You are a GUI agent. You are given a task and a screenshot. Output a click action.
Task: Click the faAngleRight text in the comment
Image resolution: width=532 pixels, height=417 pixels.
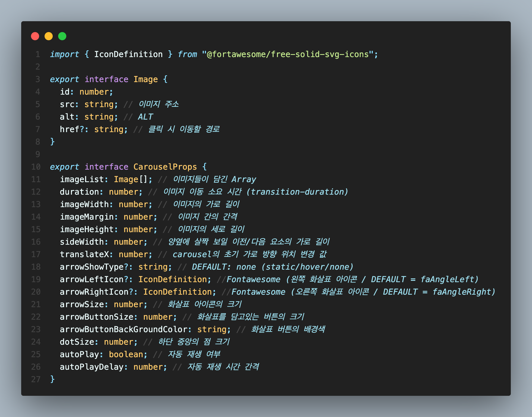pyautogui.click(x=462, y=292)
